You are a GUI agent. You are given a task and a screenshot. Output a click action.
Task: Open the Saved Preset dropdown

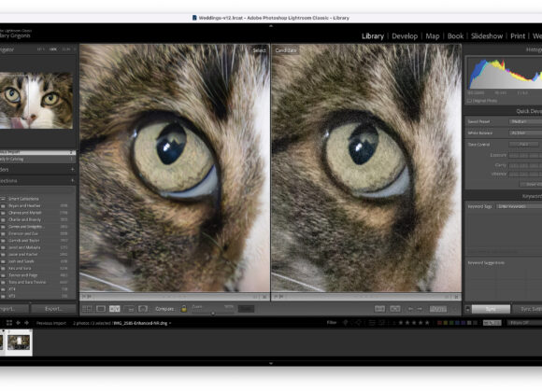pos(525,121)
